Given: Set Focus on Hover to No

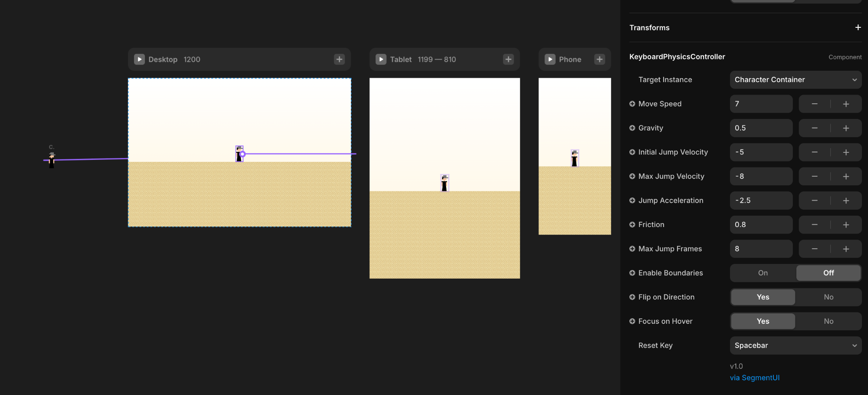Looking at the screenshot, I should point(828,322).
